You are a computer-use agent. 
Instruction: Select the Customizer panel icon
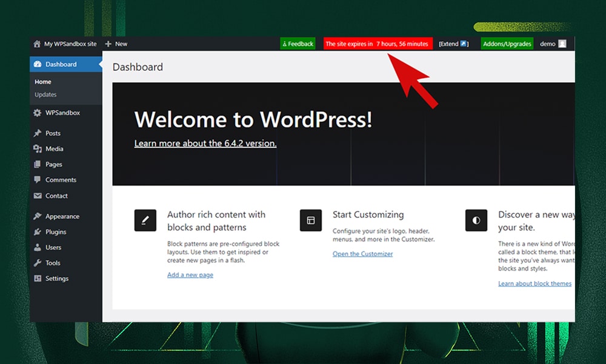point(311,220)
